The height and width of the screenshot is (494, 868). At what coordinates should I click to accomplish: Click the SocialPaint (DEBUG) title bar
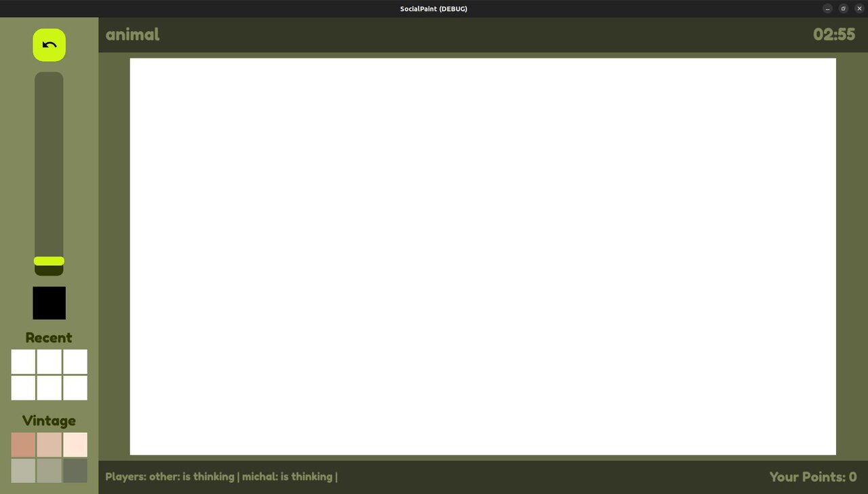click(434, 9)
